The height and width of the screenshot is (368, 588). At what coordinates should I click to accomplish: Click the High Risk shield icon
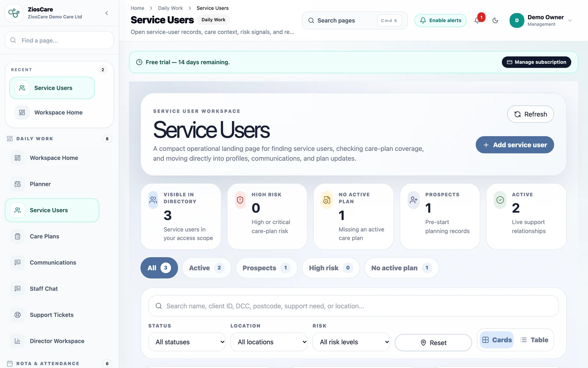pyautogui.click(x=240, y=200)
